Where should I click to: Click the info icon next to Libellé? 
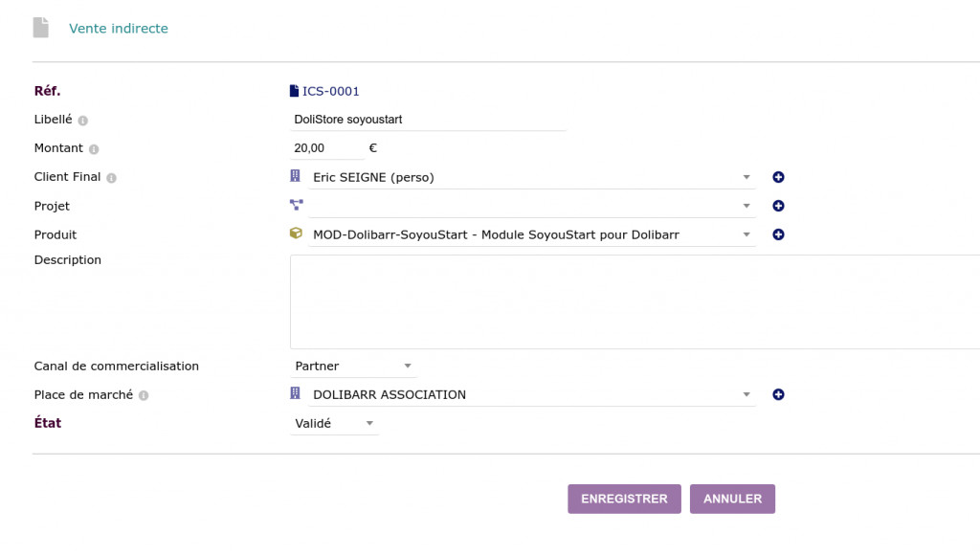click(x=83, y=121)
